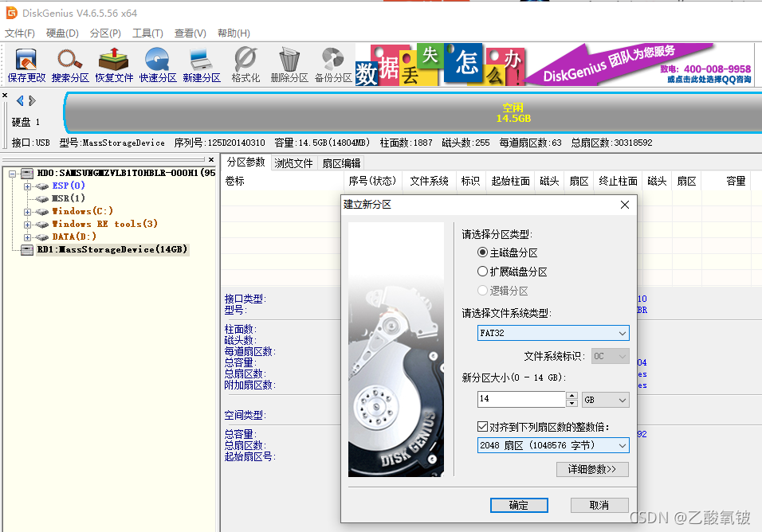Go to next disk with right arrow

click(32, 100)
